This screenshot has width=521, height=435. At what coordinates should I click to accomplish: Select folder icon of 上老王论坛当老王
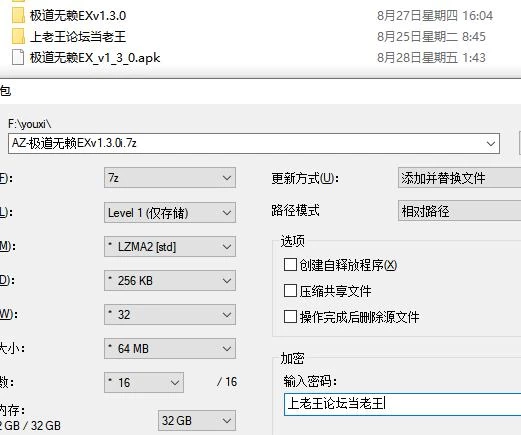point(18,36)
